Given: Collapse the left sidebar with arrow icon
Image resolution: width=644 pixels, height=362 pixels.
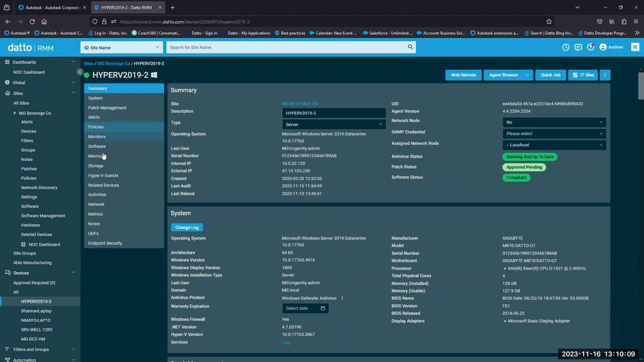Looking at the screenshot, I should pos(79,72).
